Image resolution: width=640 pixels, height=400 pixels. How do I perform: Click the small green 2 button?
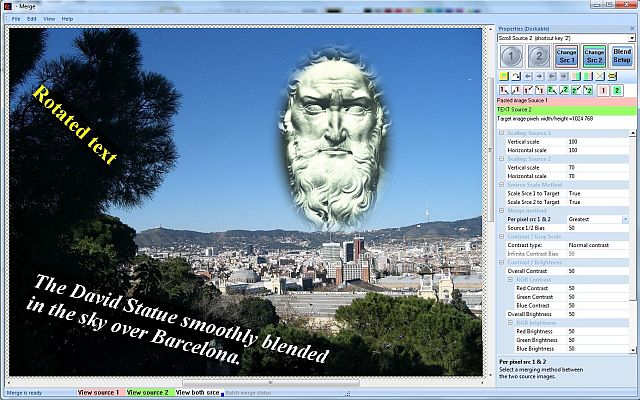(617, 90)
